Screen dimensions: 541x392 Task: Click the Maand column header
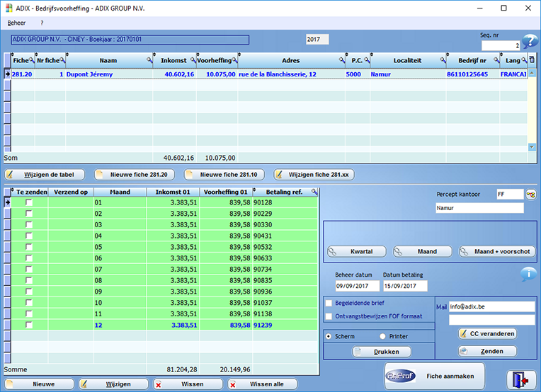[x=120, y=192]
